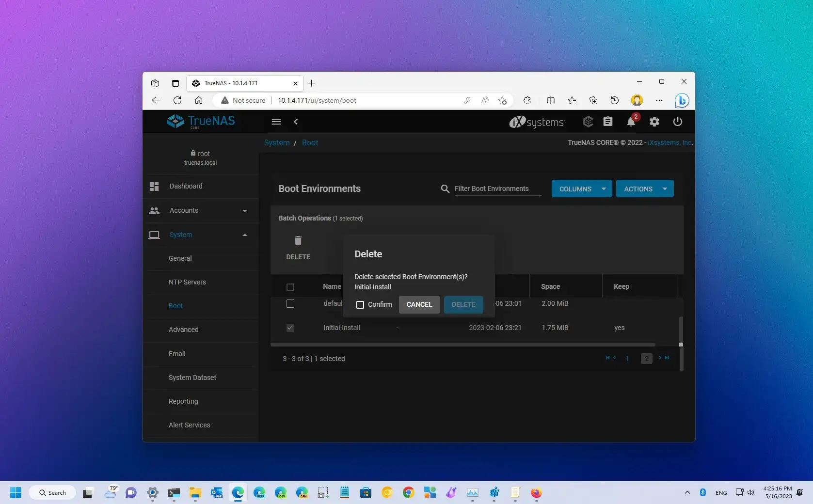Click the power icon in TrueNAS header
Screen dimensions: 813x504
click(x=677, y=122)
